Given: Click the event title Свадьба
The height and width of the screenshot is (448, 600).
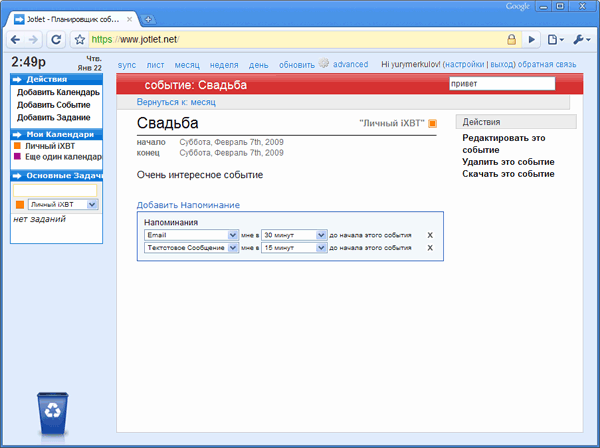Looking at the screenshot, I should click(x=168, y=123).
